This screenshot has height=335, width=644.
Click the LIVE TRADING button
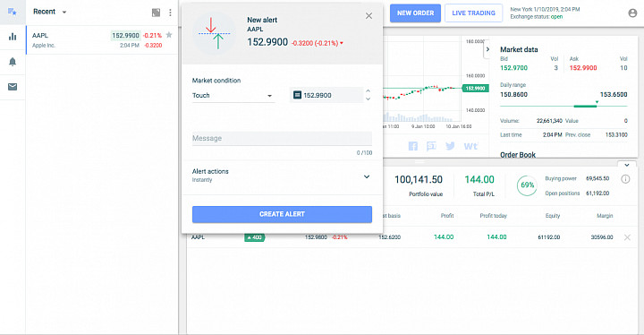[473, 13]
